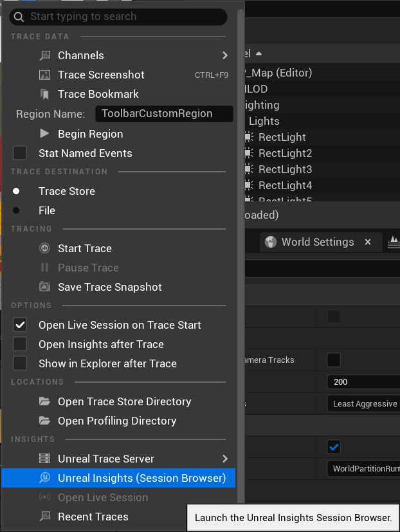
Task: Click the Open Live Session broadcast icon
Action: [x=45, y=497]
